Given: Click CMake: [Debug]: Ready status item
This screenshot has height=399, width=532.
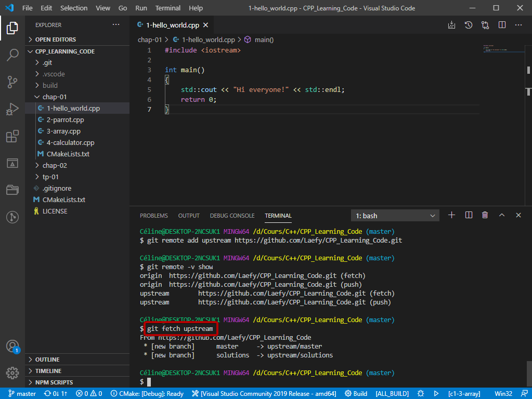Looking at the screenshot, I should (x=147, y=394).
